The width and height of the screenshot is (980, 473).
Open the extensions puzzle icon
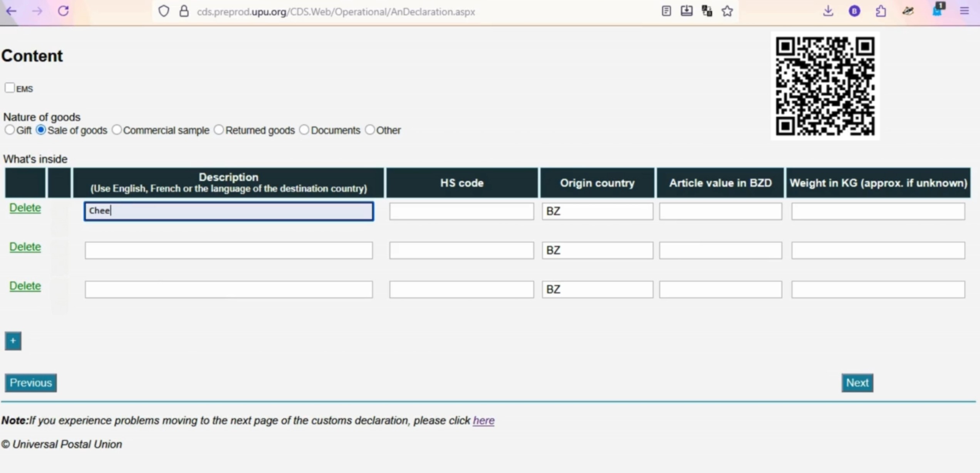pos(881,12)
